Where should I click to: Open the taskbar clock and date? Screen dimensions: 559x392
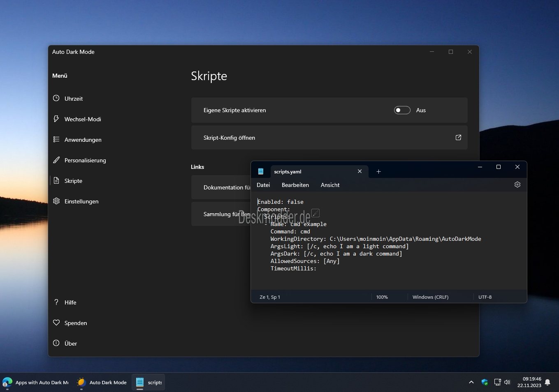coord(529,382)
